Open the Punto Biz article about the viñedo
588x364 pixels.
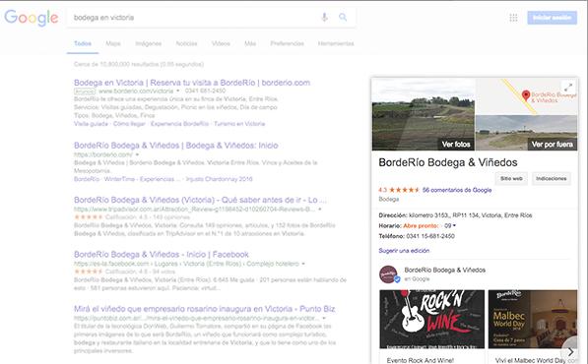tap(205, 309)
